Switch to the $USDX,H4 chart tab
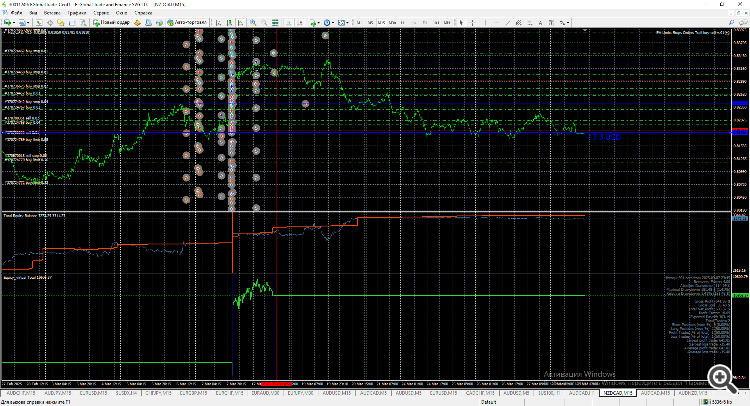The image size is (750, 406). 127,393
